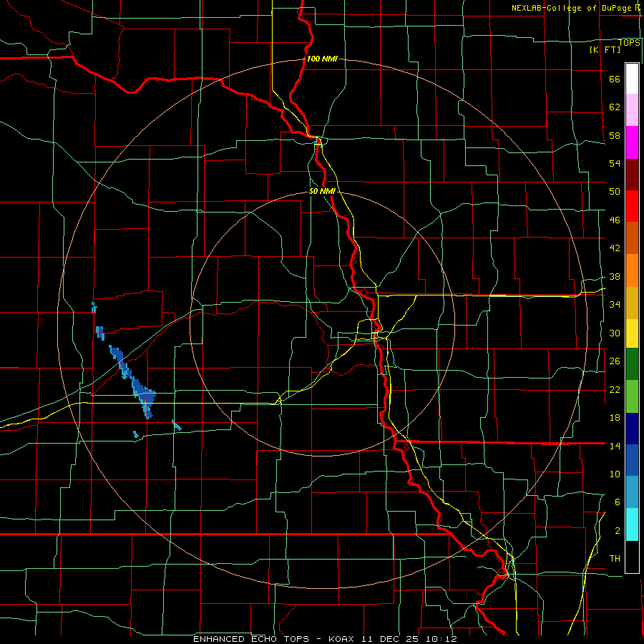Click the '11 DEC 25 10:12' timestamp
The image size is (644, 644).
[x=409, y=639]
